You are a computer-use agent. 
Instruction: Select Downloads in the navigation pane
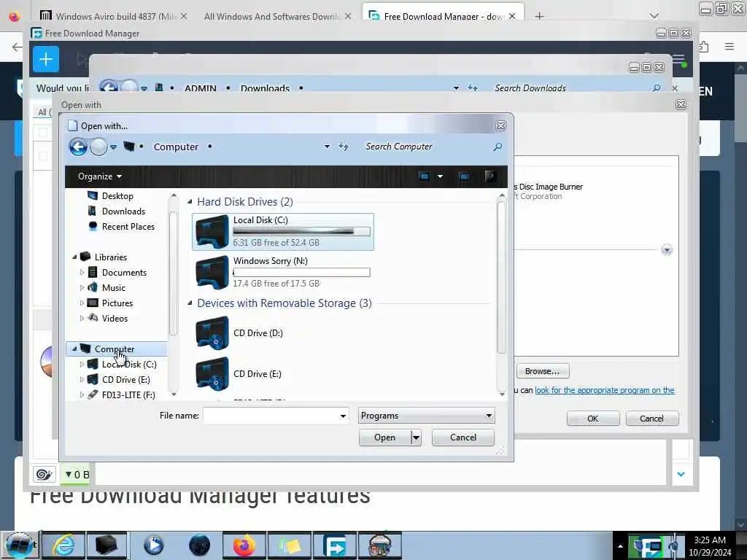(123, 211)
